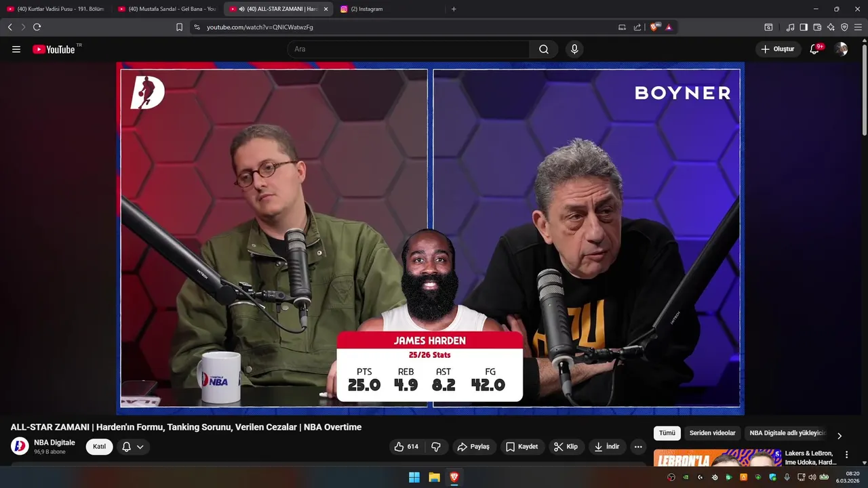The image size is (868, 488).
Task: Open Brave Wallet icon
Action: 817,27
